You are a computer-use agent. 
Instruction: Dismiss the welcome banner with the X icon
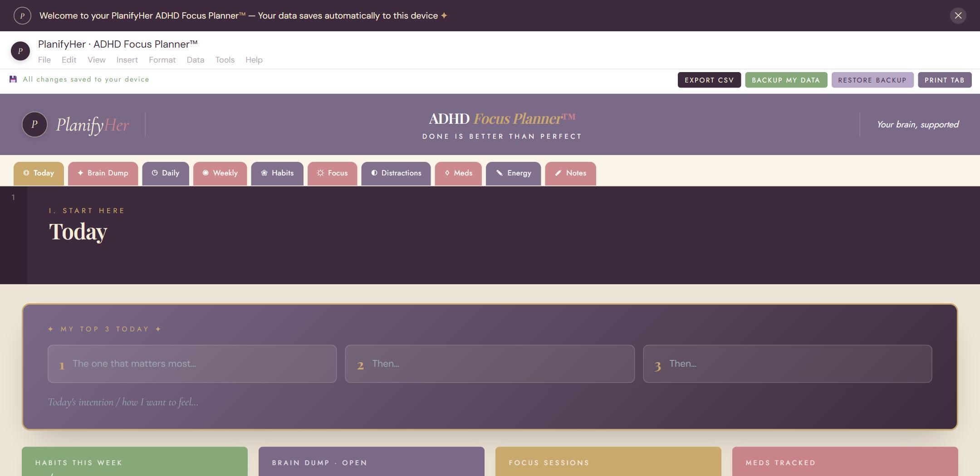point(958,15)
